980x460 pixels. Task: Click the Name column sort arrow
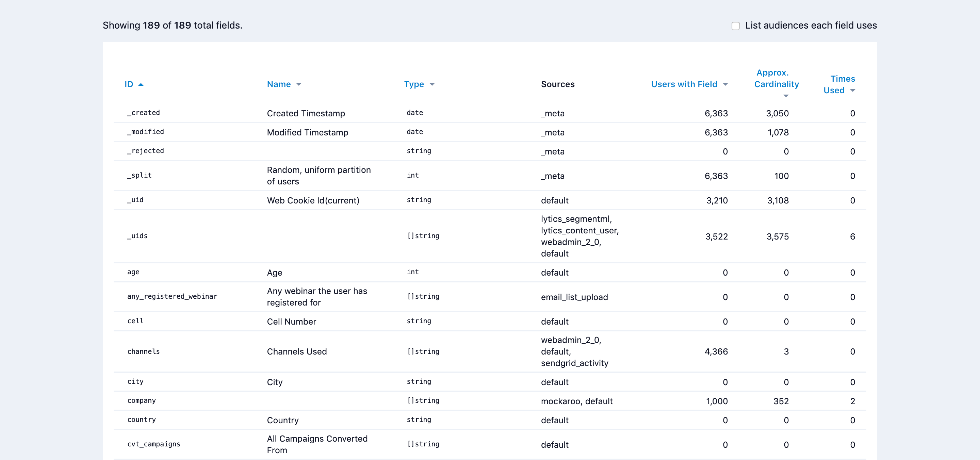click(x=299, y=84)
